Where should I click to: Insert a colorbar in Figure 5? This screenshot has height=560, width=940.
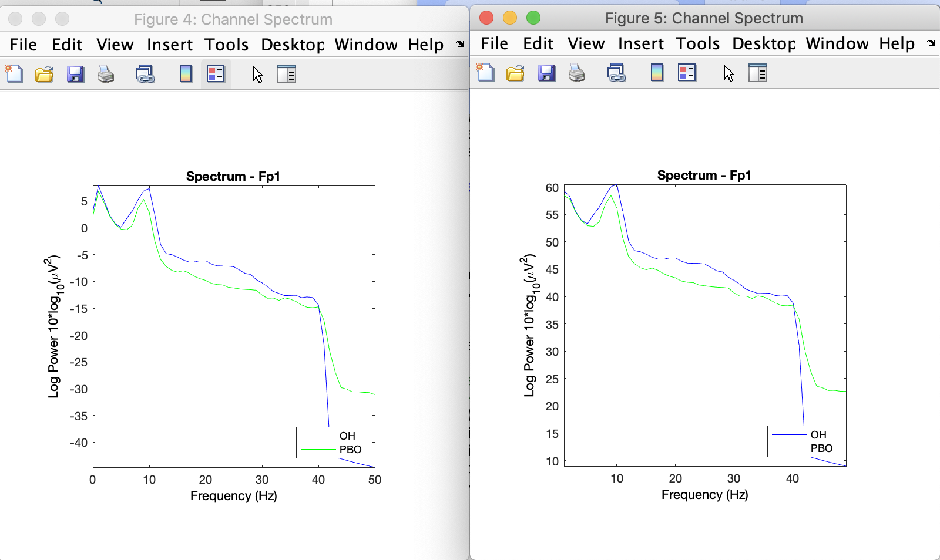coord(656,73)
